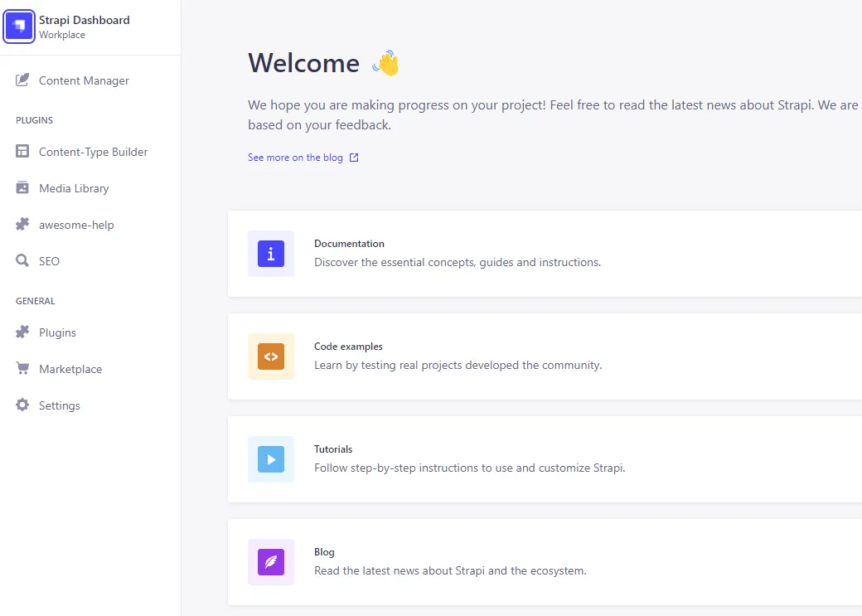Click the Content-Type Builder layout icon
Viewport: 862px width, 616px height.
point(22,151)
